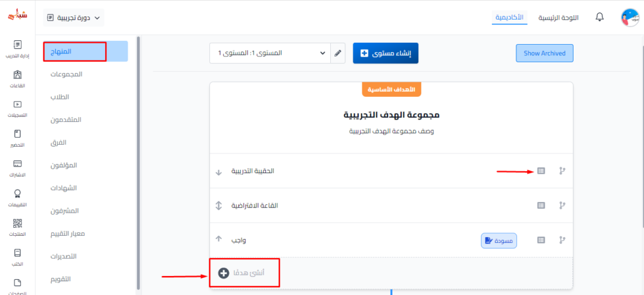
Task: Open the evaluations (التقييمات) sidebar icon
Action: pyautogui.click(x=17, y=194)
